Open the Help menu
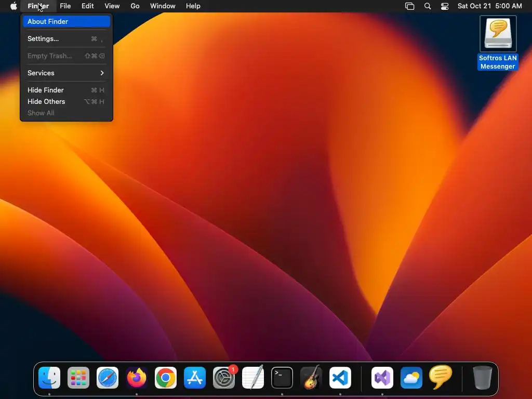Viewport: 532px width, 399px height. coord(193,6)
